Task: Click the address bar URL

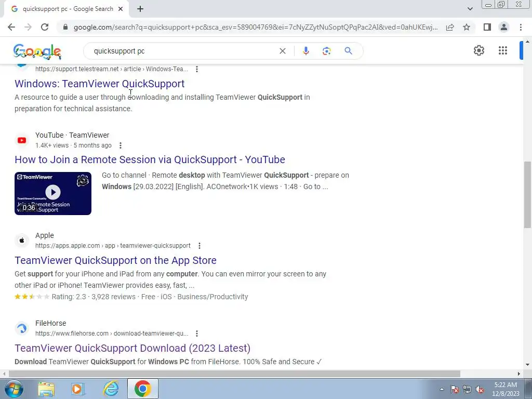Action: (x=256, y=27)
